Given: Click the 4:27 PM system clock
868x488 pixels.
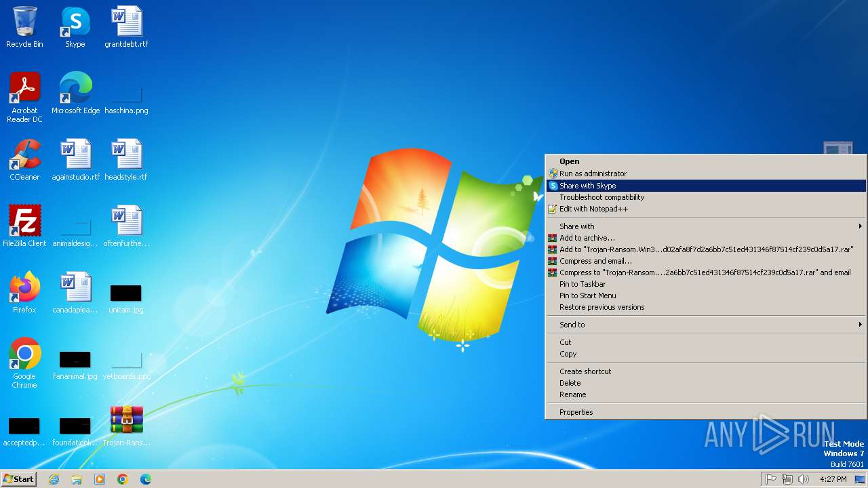Looking at the screenshot, I should [833, 479].
